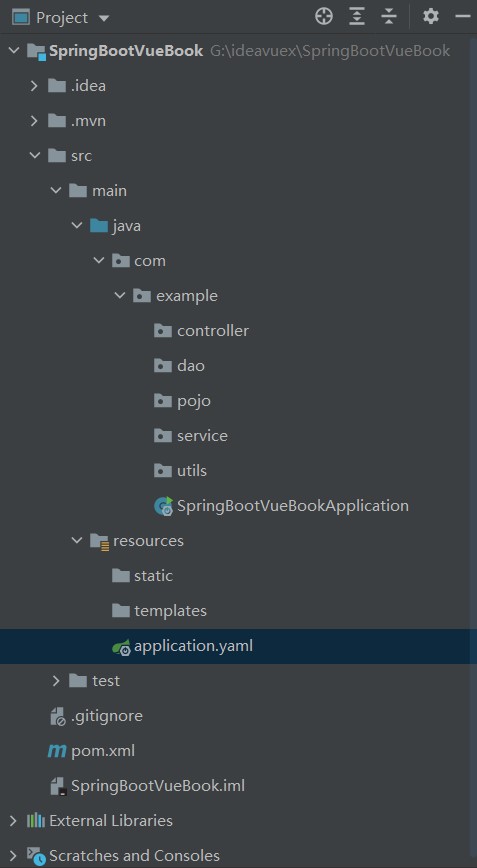
Task: Collapse the main folder arrow
Action: point(56,191)
